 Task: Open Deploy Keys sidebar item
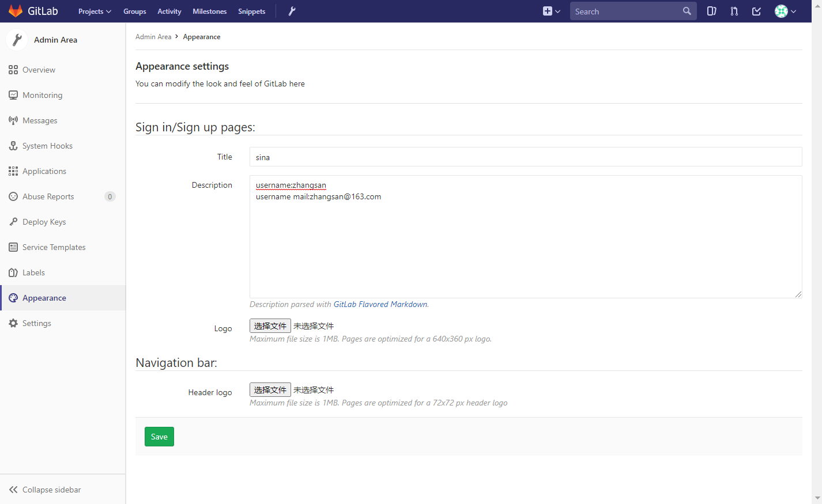(x=63, y=222)
